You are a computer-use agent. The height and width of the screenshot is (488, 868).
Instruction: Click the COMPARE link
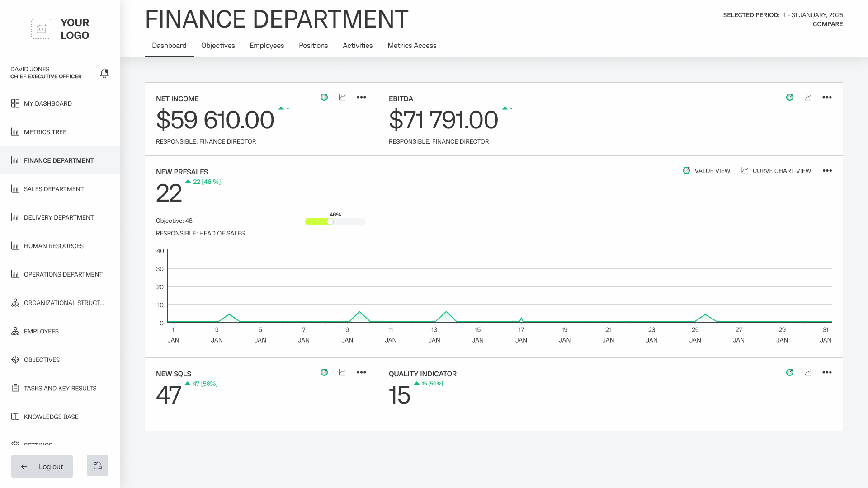coord(827,24)
